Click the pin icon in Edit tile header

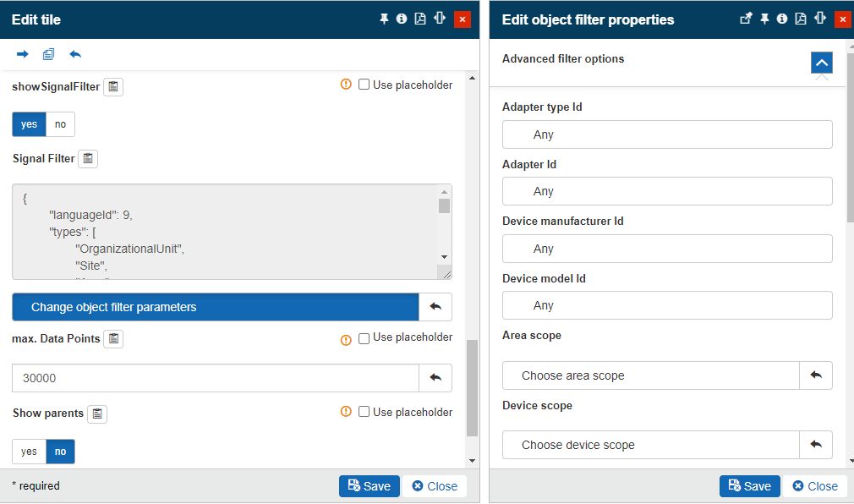click(x=384, y=19)
